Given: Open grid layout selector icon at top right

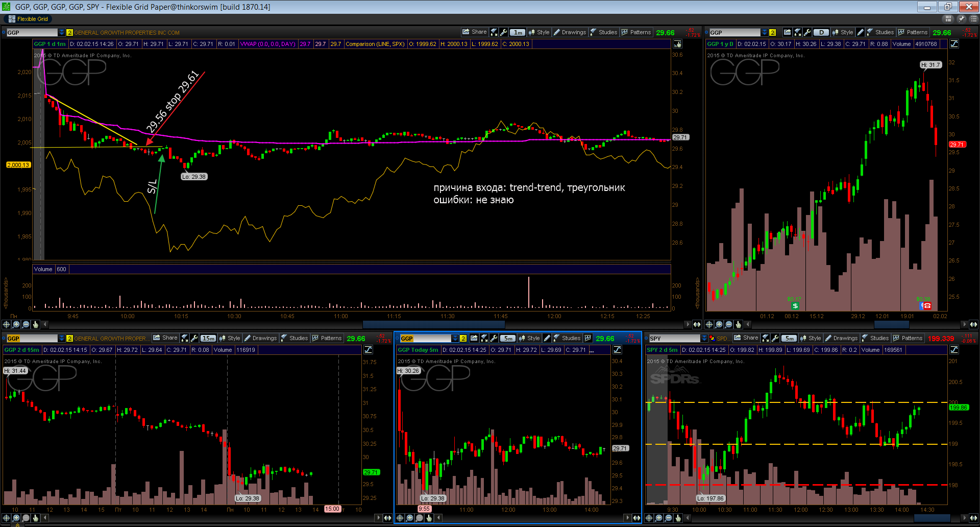Looking at the screenshot, I should 948,19.
